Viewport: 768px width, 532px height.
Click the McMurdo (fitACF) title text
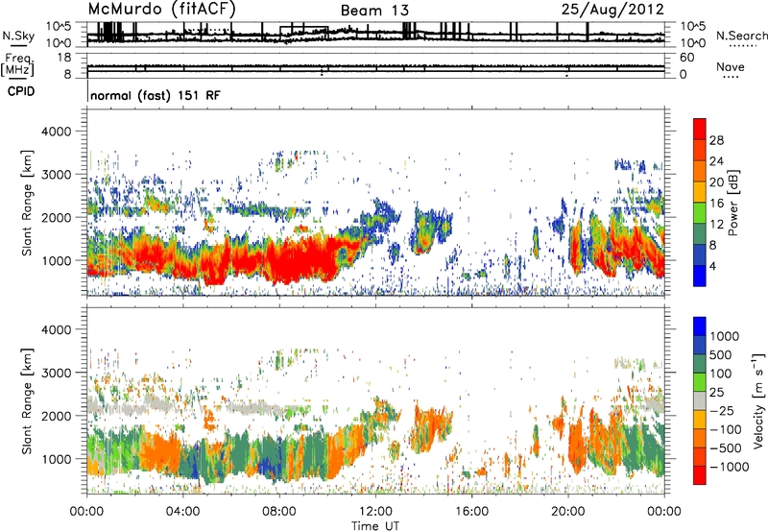(161, 9)
